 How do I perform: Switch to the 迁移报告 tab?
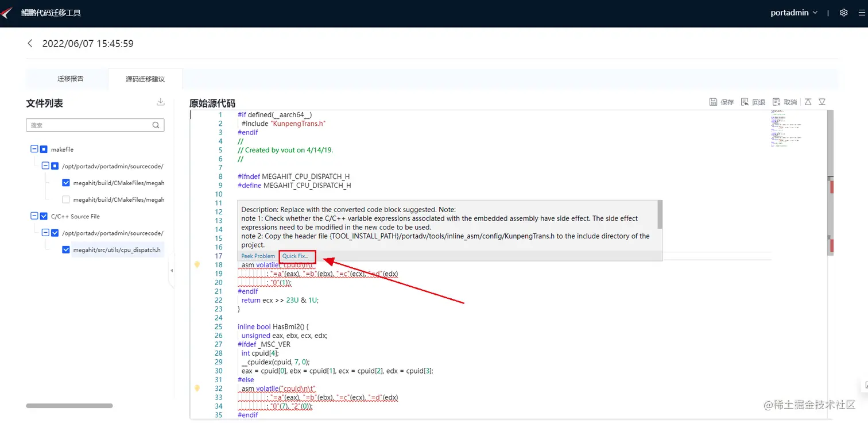pyautogui.click(x=71, y=79)
